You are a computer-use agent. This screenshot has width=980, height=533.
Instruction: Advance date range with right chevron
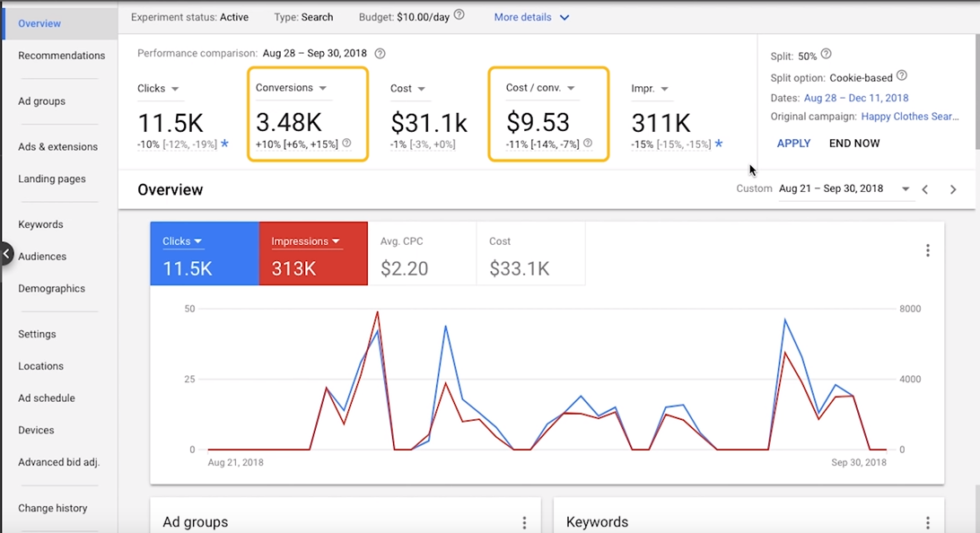[953, 189]
